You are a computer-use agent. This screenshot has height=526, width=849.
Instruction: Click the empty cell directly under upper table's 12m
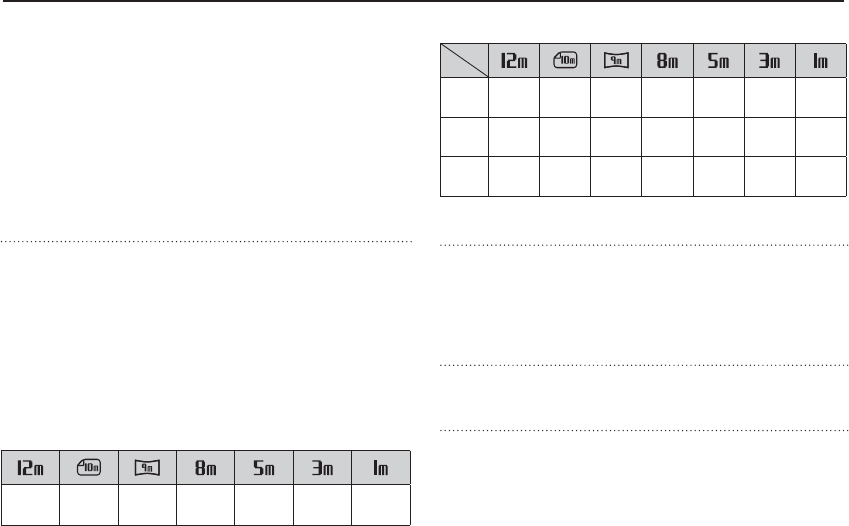click(x=514, y=98)
